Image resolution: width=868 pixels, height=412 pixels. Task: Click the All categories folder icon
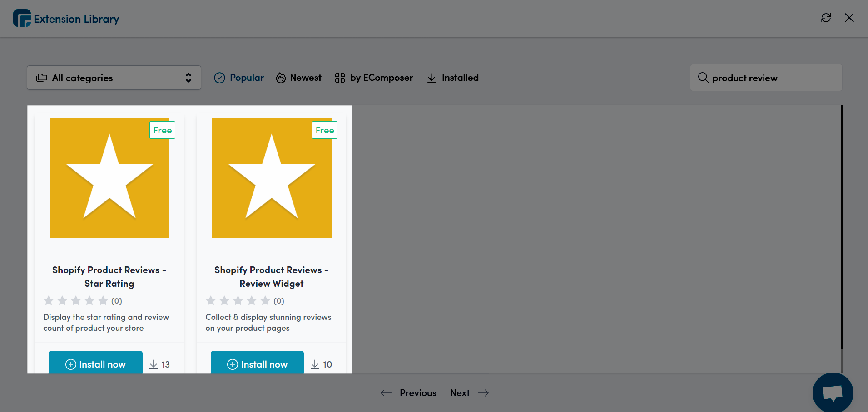[x=42, y=78]
